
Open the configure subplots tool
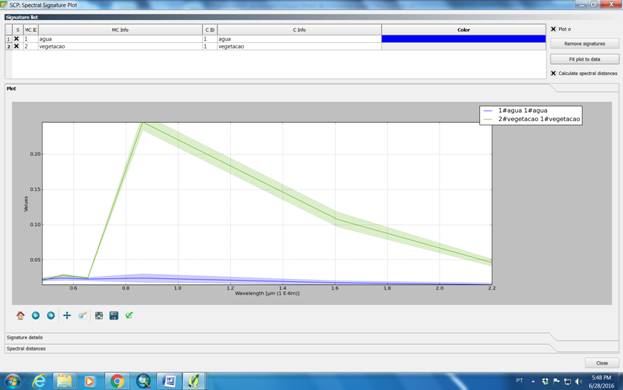[x=99, y=315]
